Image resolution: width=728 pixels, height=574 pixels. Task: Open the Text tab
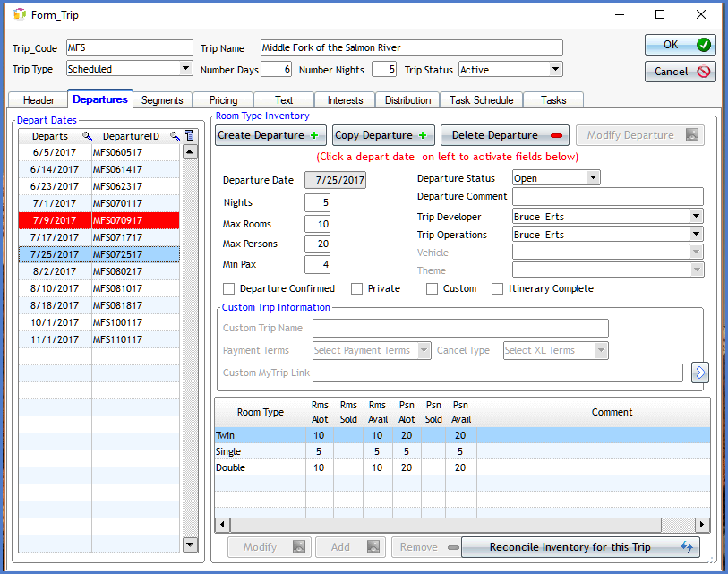pos(284,100)
